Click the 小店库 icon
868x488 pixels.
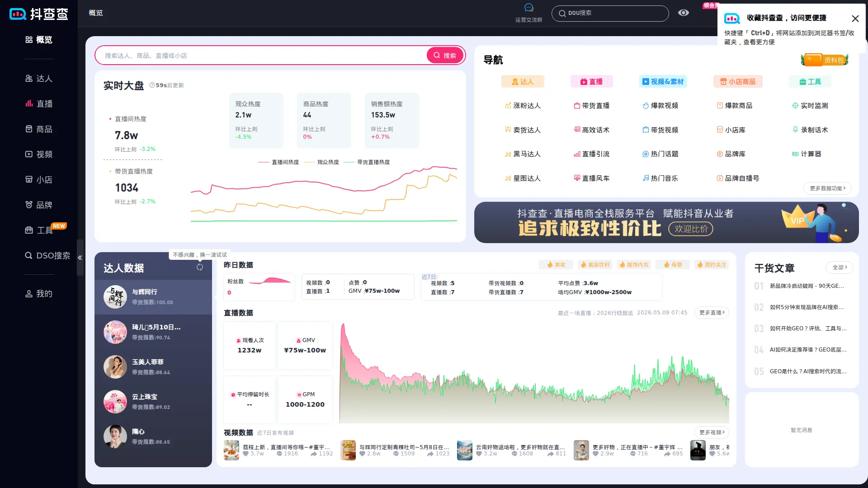click(x=720, y=130)
